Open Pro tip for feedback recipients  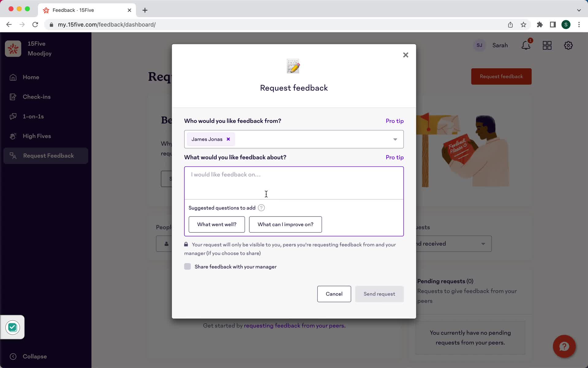coord(394,121)
